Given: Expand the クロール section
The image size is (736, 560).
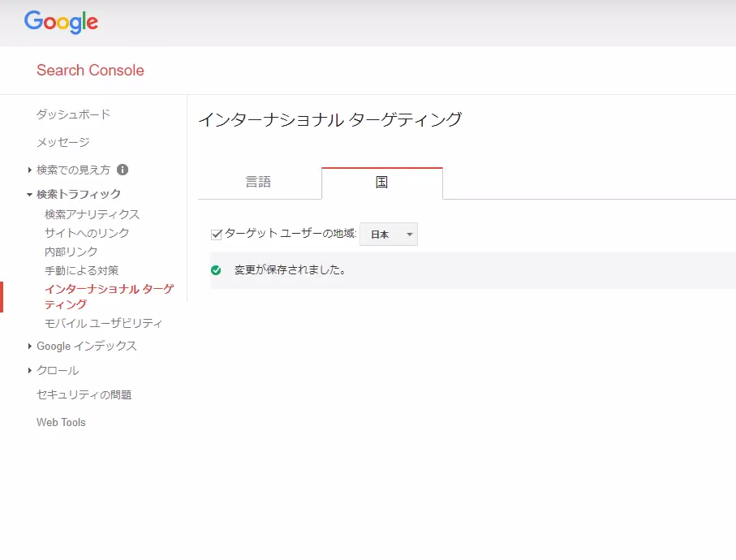Looking at the screenshot, I should [x=29, y=370].
